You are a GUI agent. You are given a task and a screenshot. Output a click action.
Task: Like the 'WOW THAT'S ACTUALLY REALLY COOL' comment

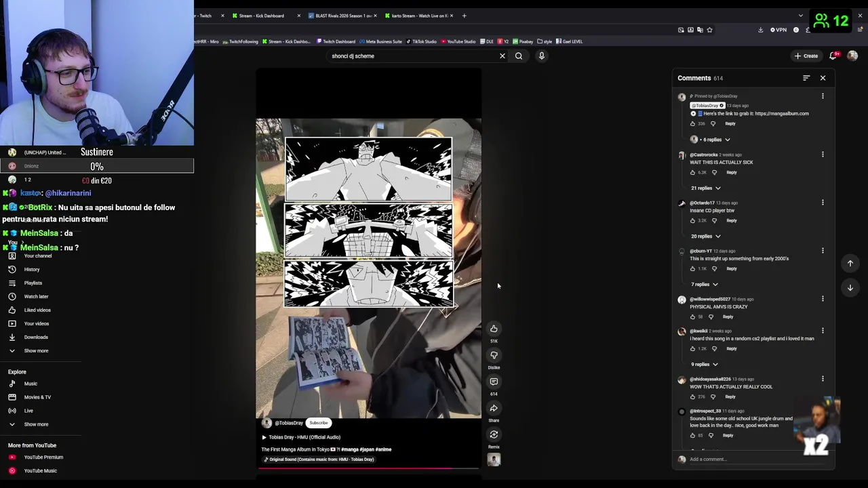click(x=692, y=396)
